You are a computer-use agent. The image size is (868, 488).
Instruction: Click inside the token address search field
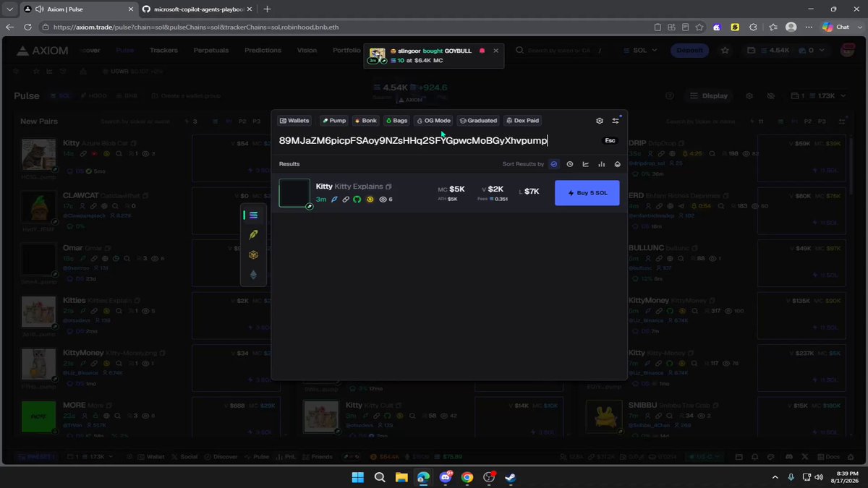click(x=438, y=140)
